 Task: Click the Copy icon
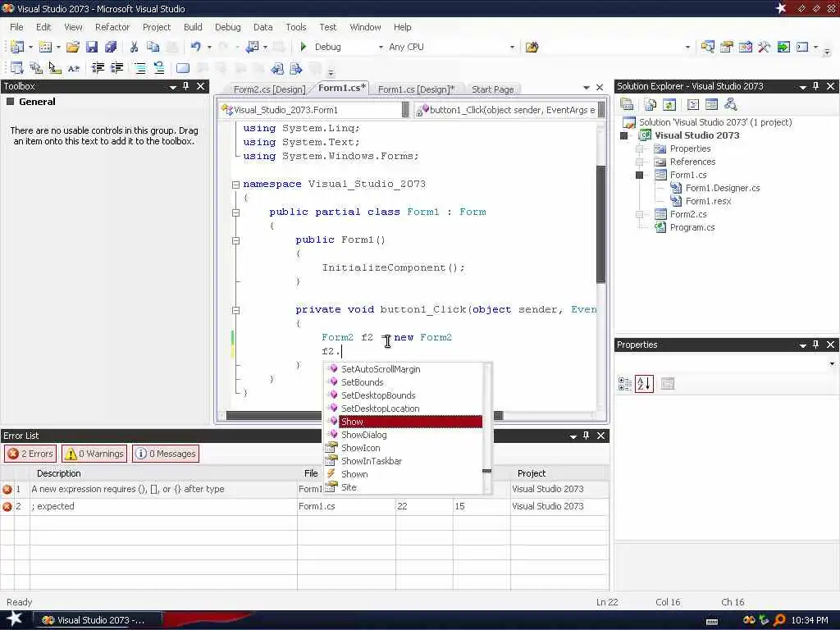(153, 47)
